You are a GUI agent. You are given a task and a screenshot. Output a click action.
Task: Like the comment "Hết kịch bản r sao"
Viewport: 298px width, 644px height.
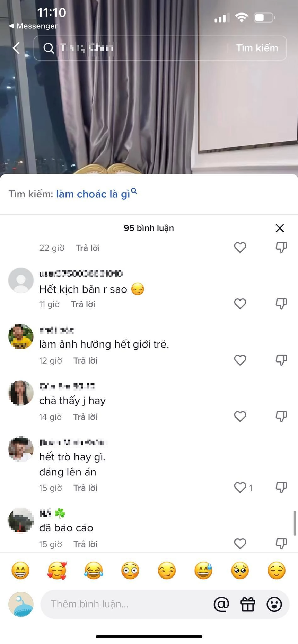pyautogui.click(x=240, y=304)
